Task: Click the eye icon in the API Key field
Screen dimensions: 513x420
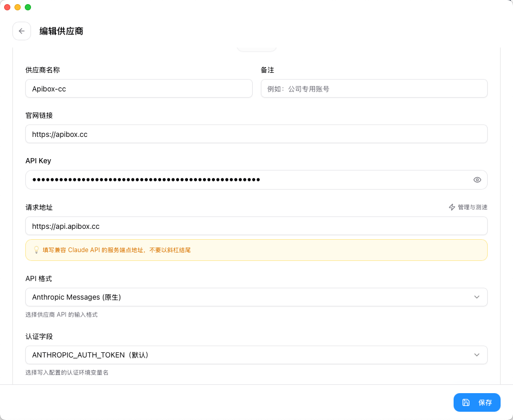Action: pyautogui.click(x=477, y=180)
